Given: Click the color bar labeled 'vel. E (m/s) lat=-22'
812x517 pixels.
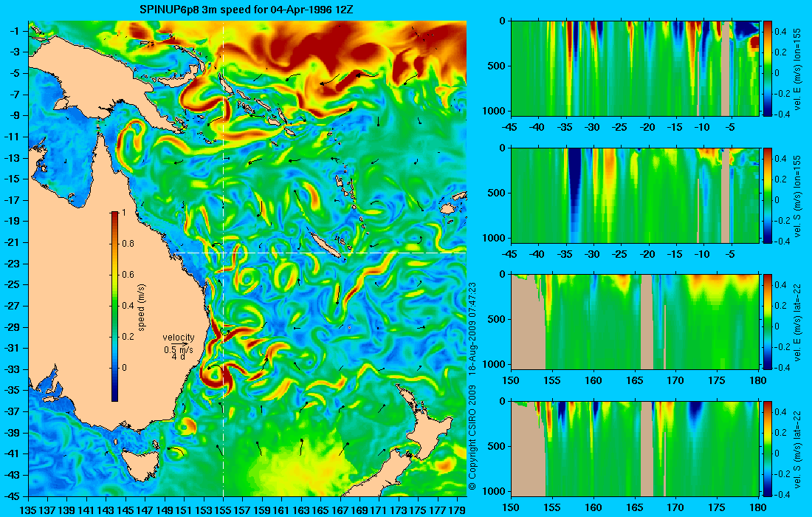Looking at the screenshot, I should 768,322.
